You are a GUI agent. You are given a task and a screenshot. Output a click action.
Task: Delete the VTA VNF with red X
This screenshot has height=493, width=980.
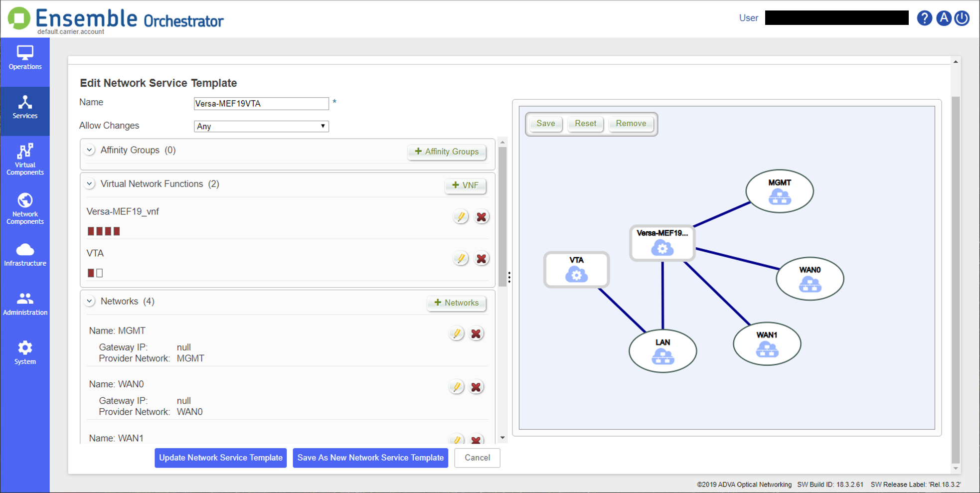tap(482, 259)
